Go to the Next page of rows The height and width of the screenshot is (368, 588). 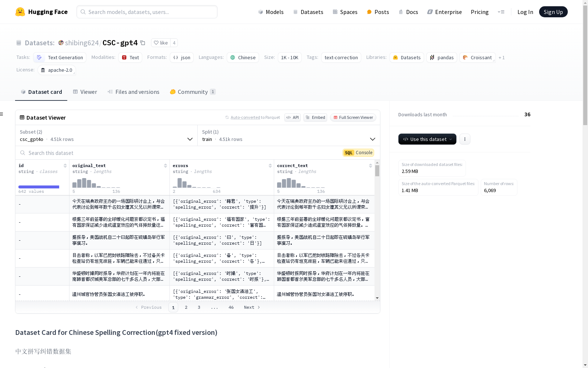click(x=252, y=307)
